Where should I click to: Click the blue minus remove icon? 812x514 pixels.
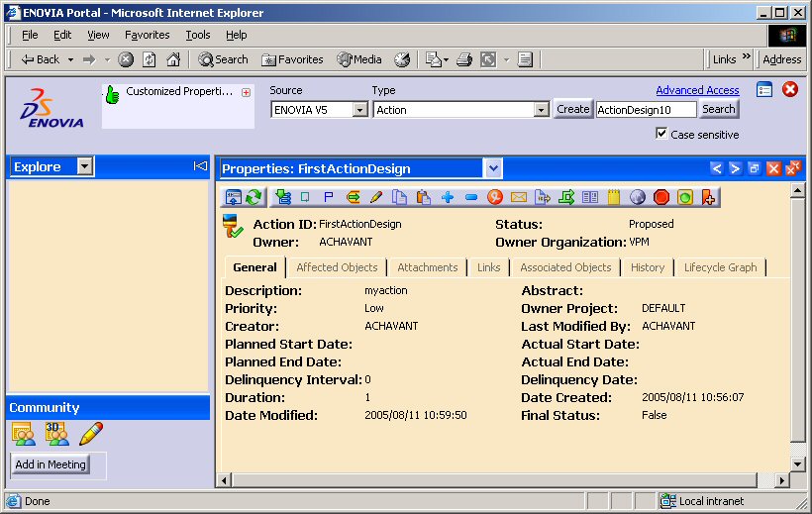pos(471,197)
